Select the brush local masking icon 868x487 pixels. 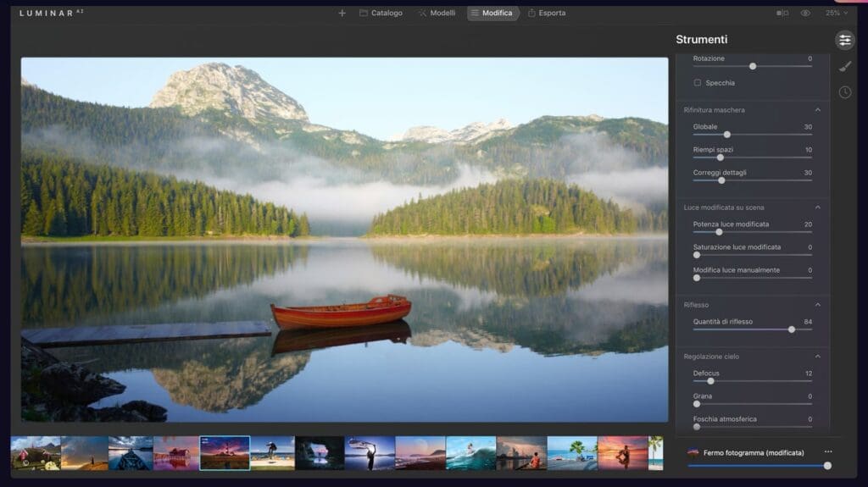(x=845, y=66)
